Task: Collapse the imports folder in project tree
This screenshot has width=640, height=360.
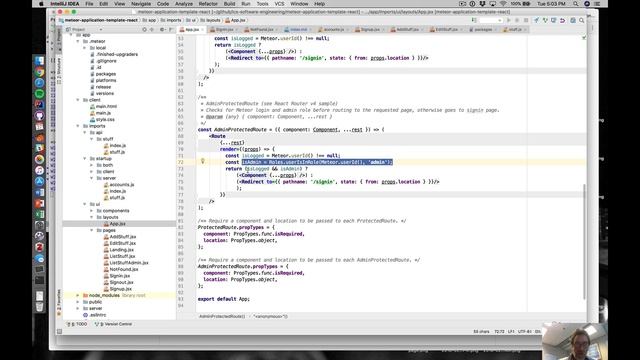Action: [78, 126]
